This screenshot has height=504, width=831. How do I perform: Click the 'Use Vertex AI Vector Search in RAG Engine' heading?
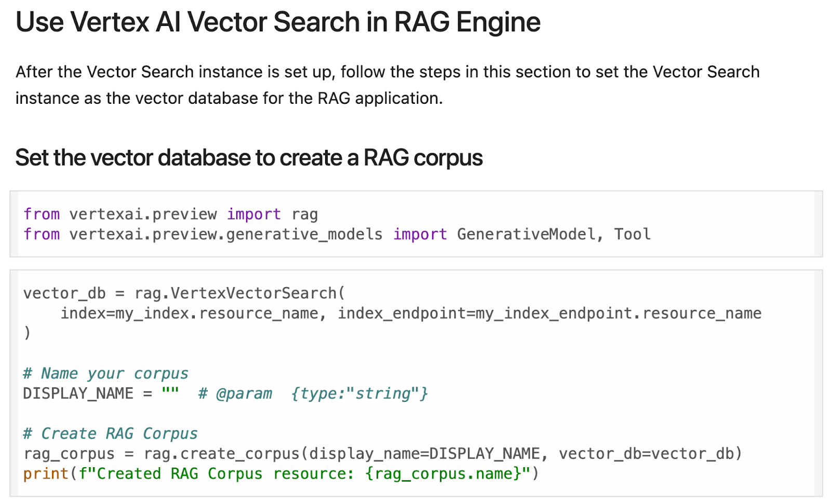point(277,22)
